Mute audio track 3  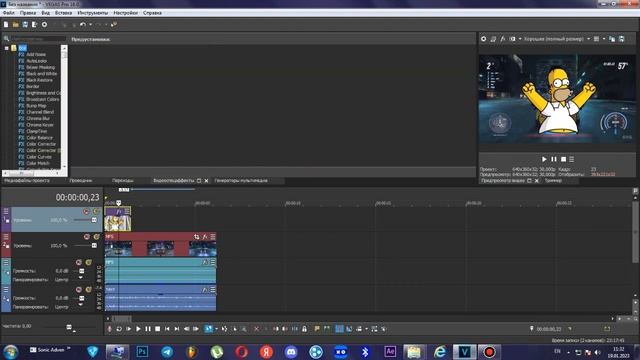[79, 262]
